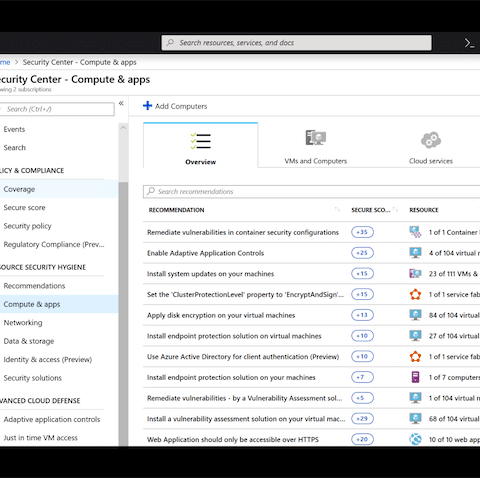
Task: Open Identity & access (Preview)
Action: pyautogui.click(x=48, y=359)
